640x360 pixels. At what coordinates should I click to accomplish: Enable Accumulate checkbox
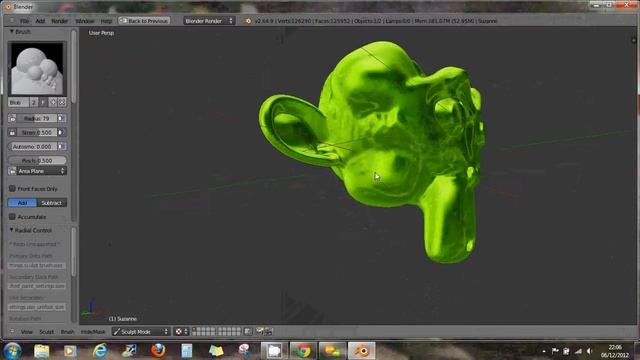(x=12, y=217)
